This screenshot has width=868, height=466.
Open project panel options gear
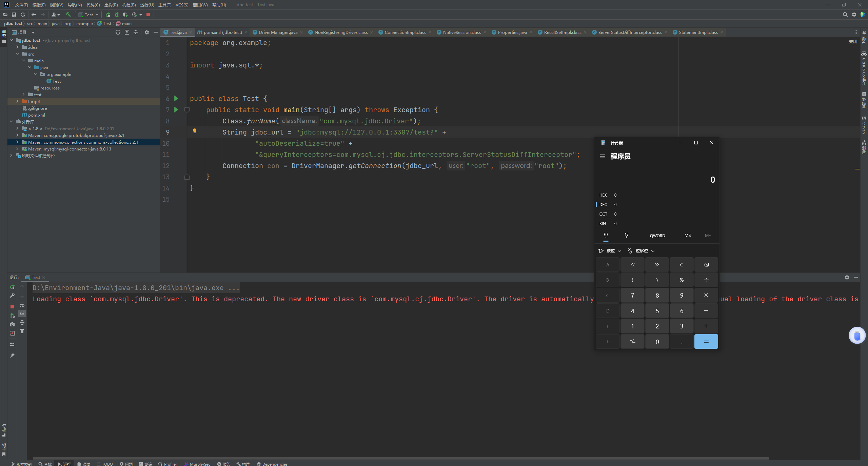coord(146,32)
